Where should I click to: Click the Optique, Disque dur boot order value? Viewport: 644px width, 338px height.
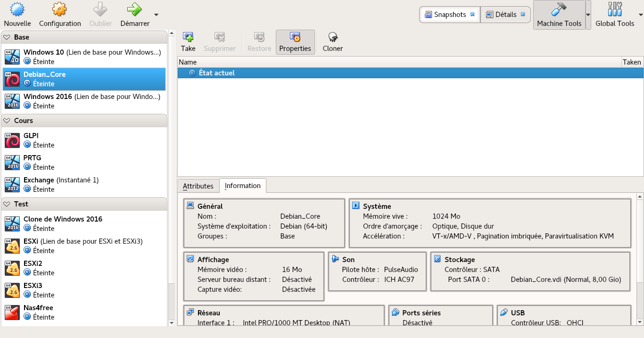[463, 226]
